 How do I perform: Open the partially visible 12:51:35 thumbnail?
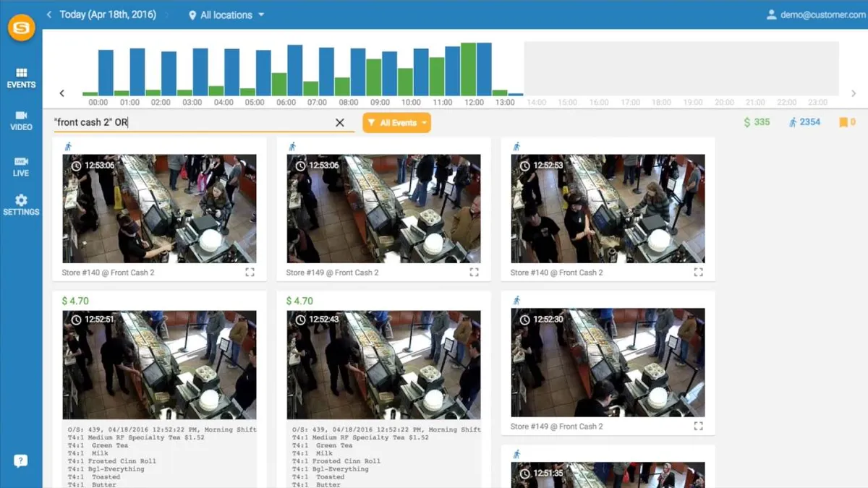pyautogui.click(x=608, y=475)
